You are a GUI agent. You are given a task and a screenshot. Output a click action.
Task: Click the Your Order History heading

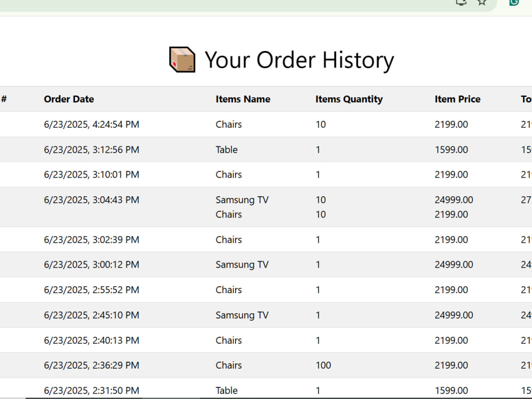click(x=299, y=60)
